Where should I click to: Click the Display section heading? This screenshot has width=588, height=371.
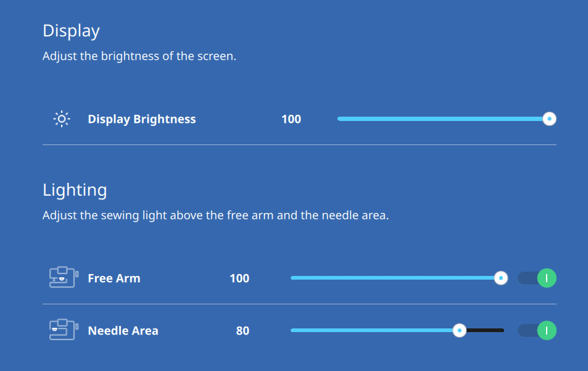pyautogui.click(x=71, y=31)
